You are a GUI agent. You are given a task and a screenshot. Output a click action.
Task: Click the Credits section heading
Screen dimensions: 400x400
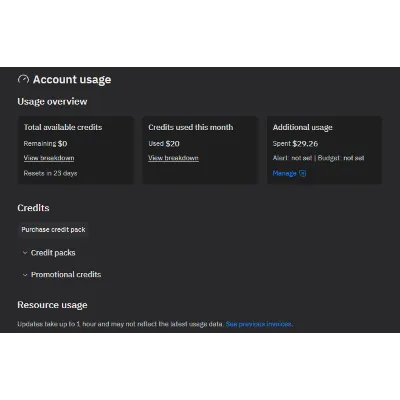coord(33,208)
